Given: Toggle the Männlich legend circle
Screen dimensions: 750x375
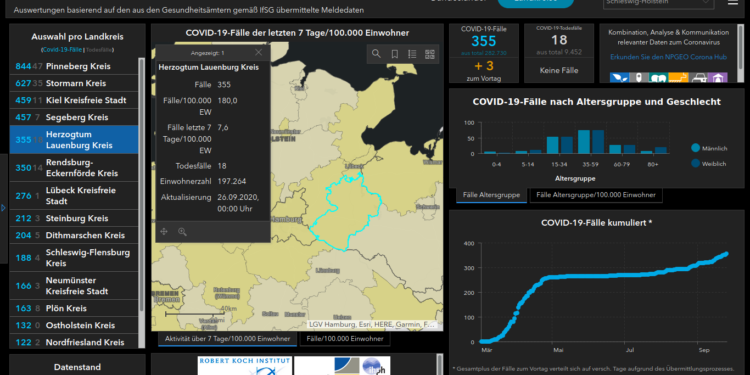Looking at the screenshot, I should tap(695, 148).
